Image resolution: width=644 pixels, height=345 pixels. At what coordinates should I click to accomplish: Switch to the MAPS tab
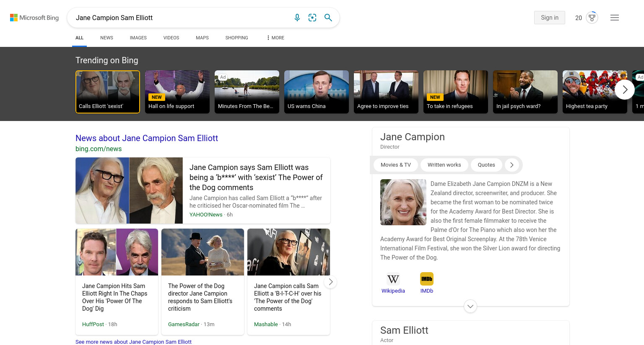[202, 38]
